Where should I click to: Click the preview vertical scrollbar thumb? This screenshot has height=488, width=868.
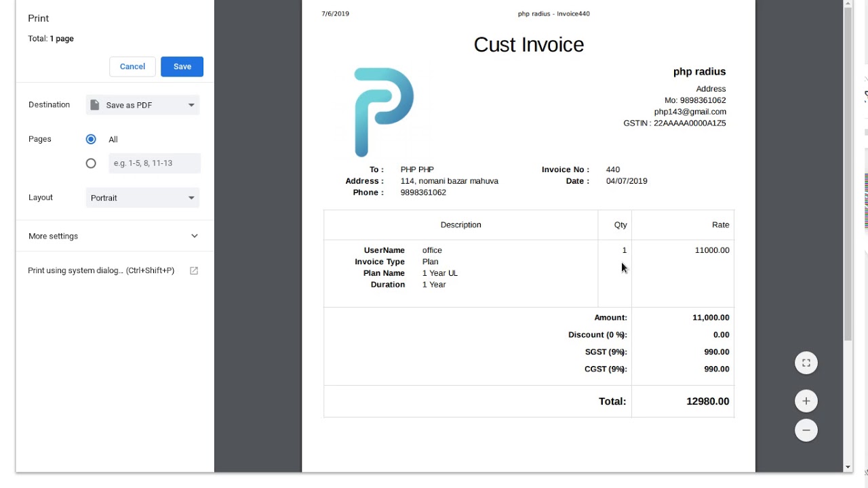pyautogui.click(x=848, y=174)
